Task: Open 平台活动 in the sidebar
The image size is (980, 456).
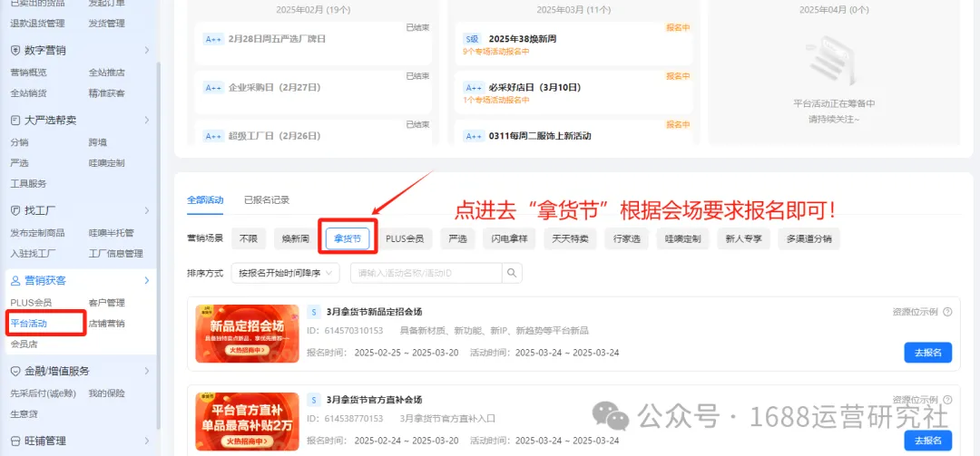Action: tap(29, 324)
